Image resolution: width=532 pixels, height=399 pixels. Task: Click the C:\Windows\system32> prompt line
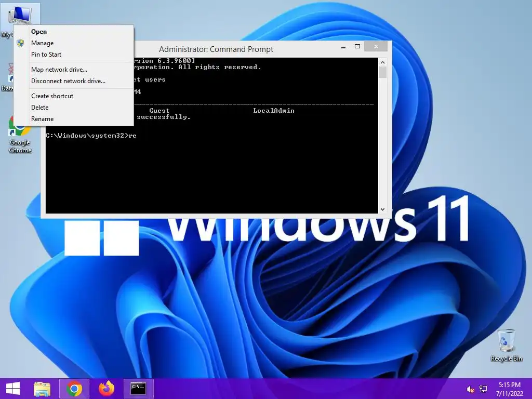(x=91, y=136)
